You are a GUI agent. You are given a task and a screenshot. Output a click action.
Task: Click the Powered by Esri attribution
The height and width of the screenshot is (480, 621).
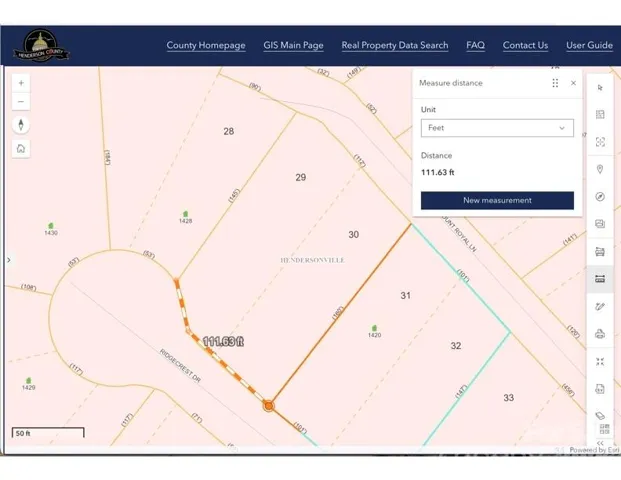point(594,450)
